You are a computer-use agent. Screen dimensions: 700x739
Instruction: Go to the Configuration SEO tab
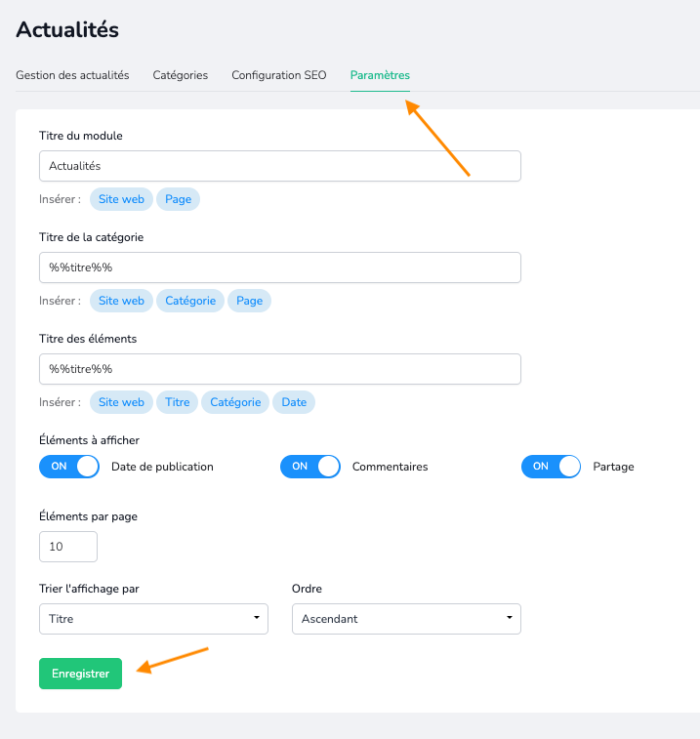pyautogui.click(x=279, y=75)
